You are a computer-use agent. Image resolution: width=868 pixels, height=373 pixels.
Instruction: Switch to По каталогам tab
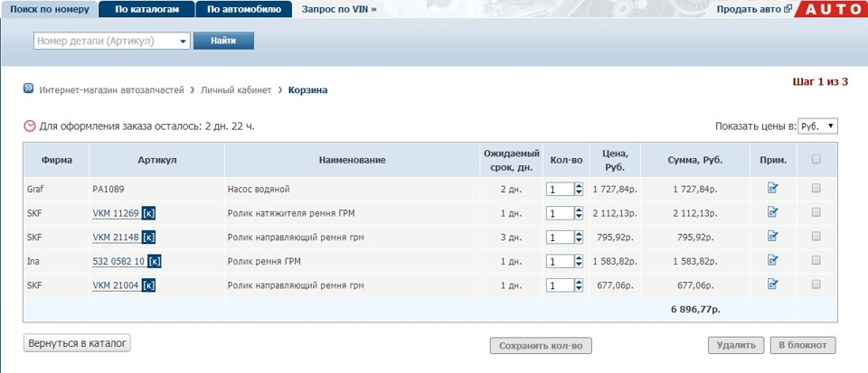pos(146,9)
